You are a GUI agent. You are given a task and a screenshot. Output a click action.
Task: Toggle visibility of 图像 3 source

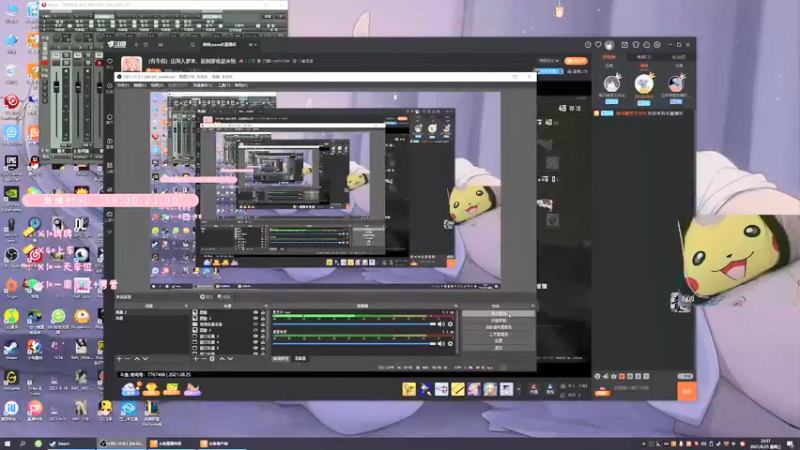[256, 318]
